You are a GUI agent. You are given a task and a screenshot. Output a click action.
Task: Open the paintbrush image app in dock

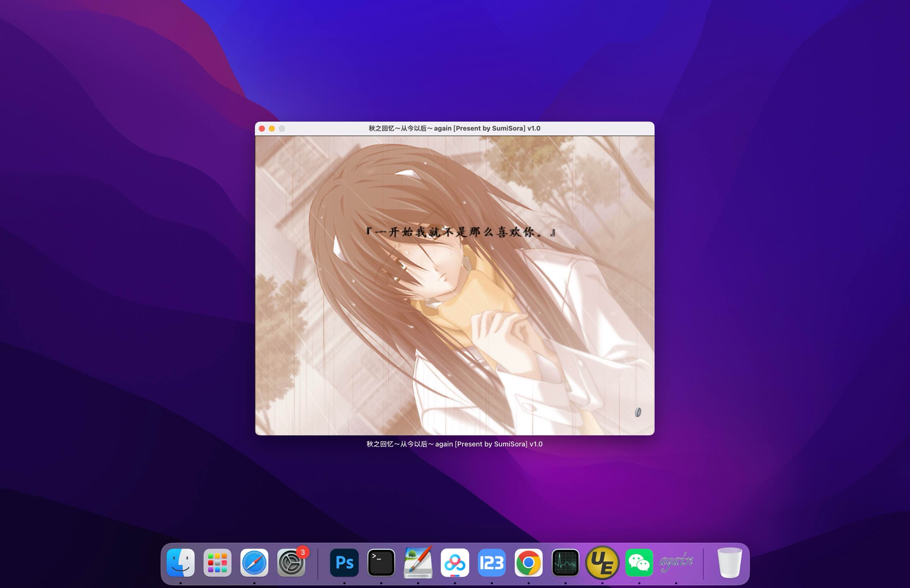[x=418, y=562]
